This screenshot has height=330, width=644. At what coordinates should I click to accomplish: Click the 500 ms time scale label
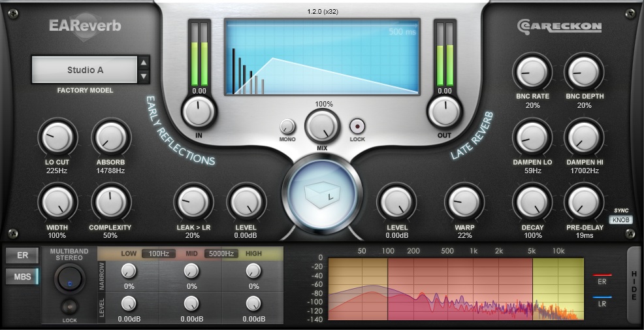point(402,31)
